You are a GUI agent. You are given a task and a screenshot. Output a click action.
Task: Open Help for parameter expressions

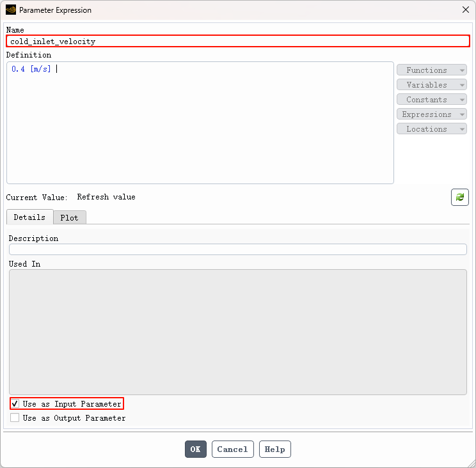point(274,449)
